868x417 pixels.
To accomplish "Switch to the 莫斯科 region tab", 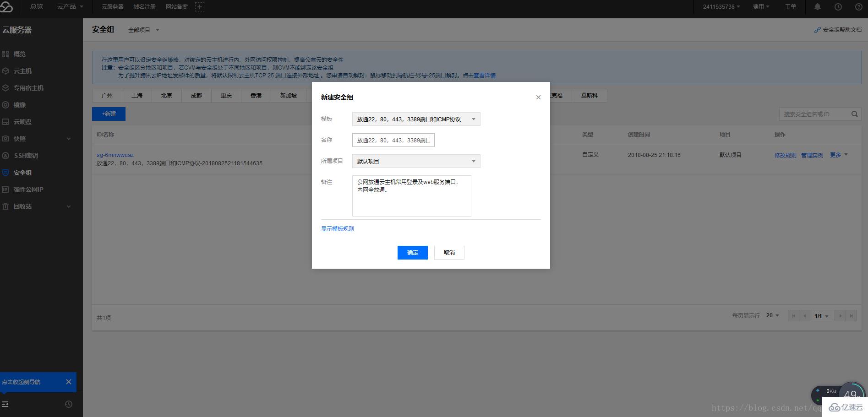I will [590, 95].
